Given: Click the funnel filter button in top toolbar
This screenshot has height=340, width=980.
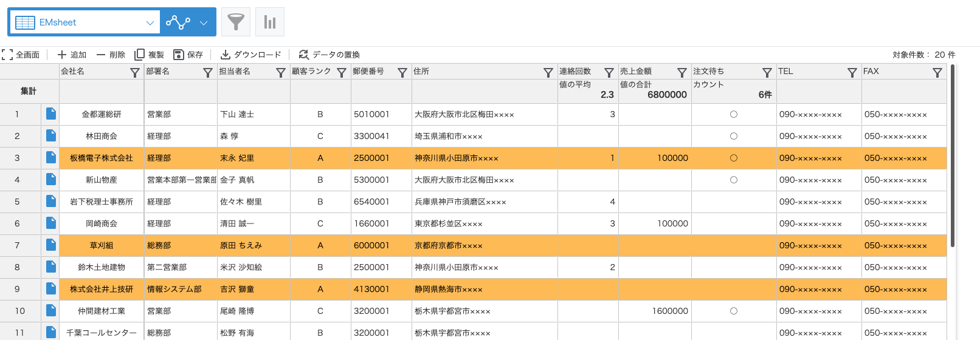Looking at the screenshot, I should (236, 22).
